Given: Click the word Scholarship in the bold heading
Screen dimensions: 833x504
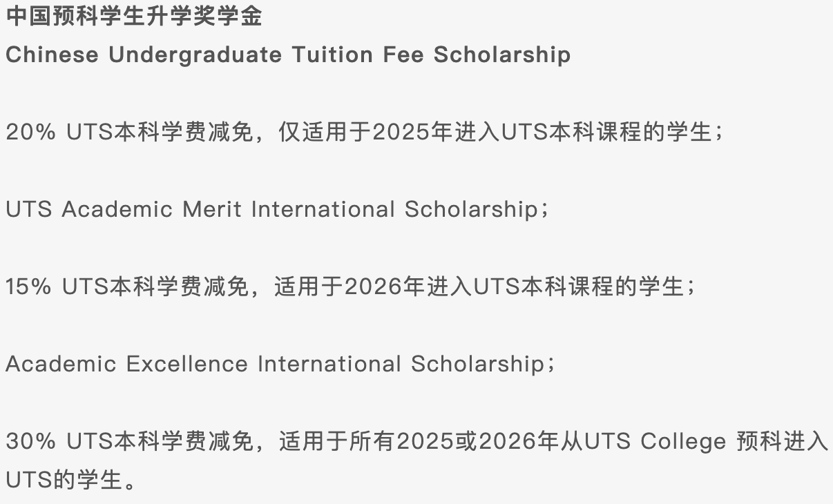Looking at the screenshot, I should click(502, 55).
